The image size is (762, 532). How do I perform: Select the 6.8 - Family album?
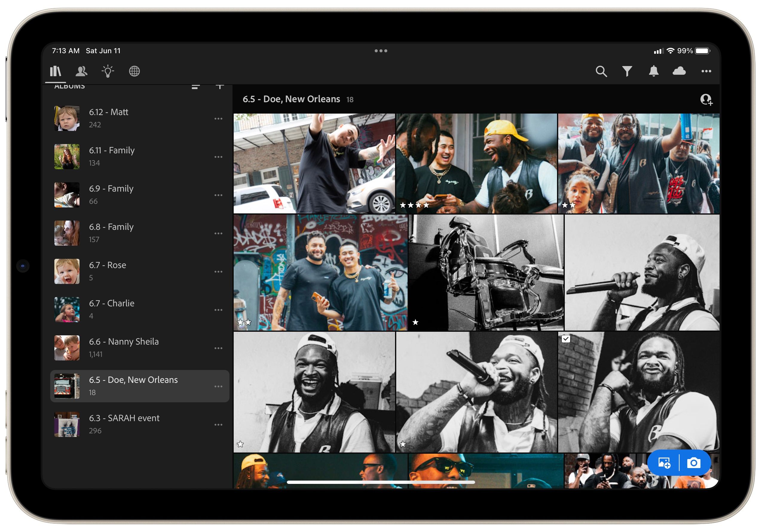coord(140,233)
